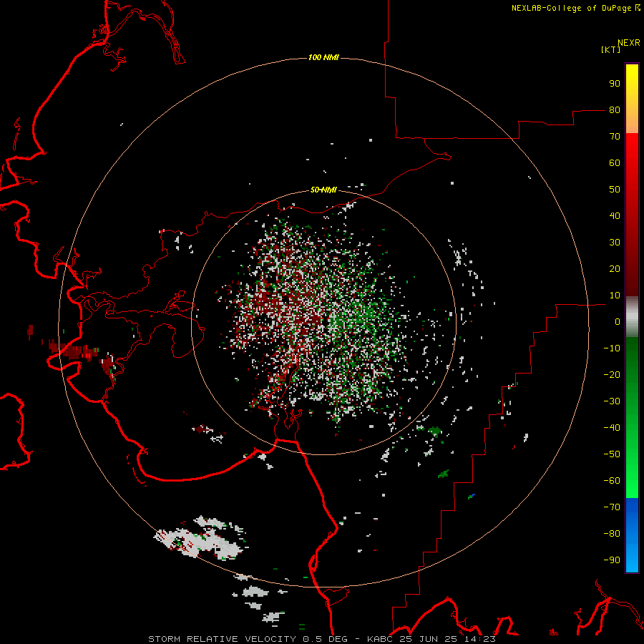
Task: Click the Storm Relative Velocity caption text
Action: (321, 639)
